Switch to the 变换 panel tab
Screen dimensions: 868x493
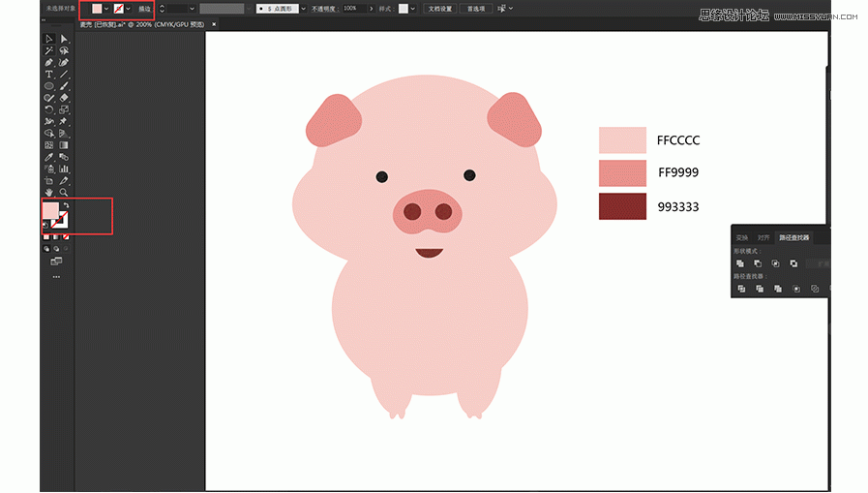coord(742,237)
